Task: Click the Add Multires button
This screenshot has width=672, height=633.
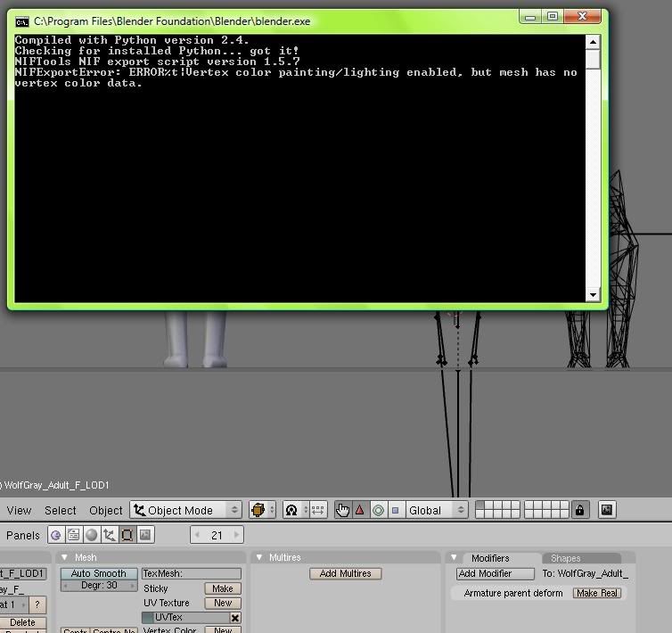Action: [346, 573]
